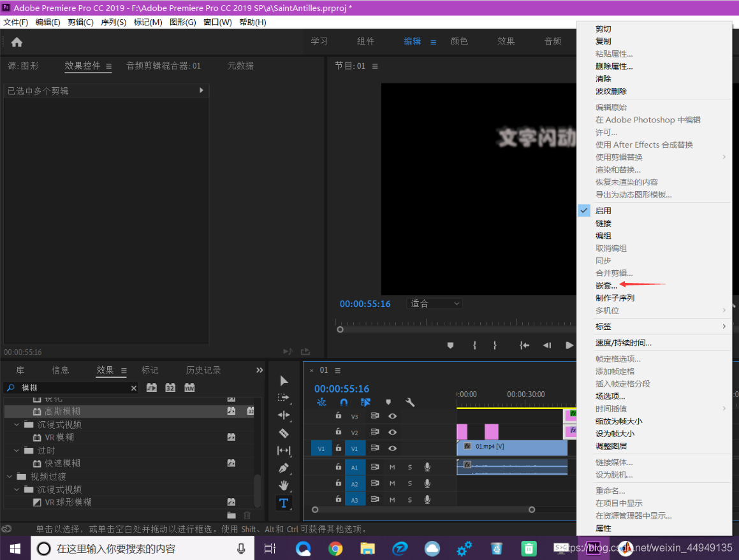Image resolution: width=739 pixels, height=560 pixels.
Task: Step back one frame in program monitor
Action: [546, 345]
